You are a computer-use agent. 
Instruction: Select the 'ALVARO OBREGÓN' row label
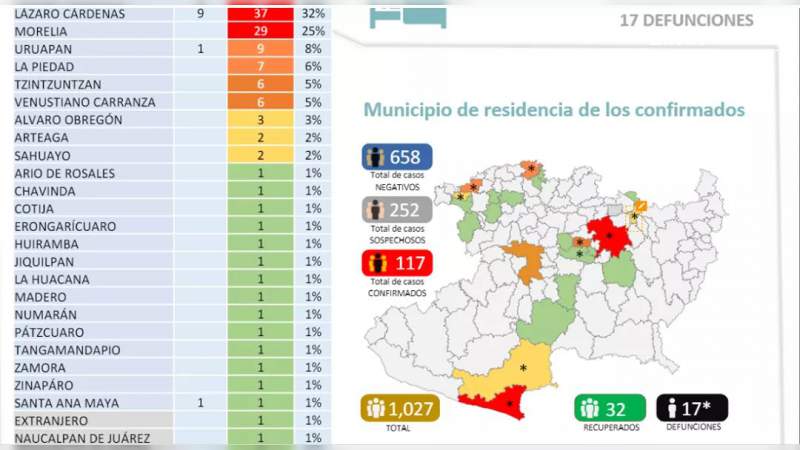[x=68, y=120]
